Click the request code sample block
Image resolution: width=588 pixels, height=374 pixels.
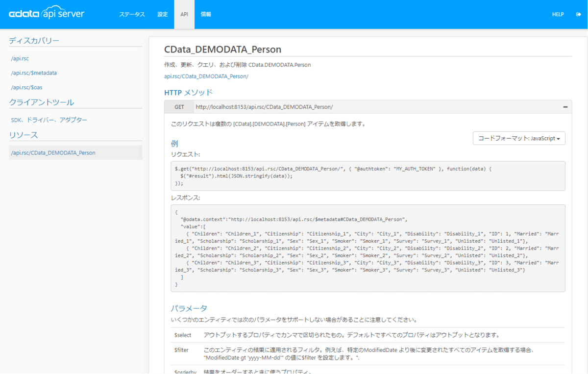point(368,176)
